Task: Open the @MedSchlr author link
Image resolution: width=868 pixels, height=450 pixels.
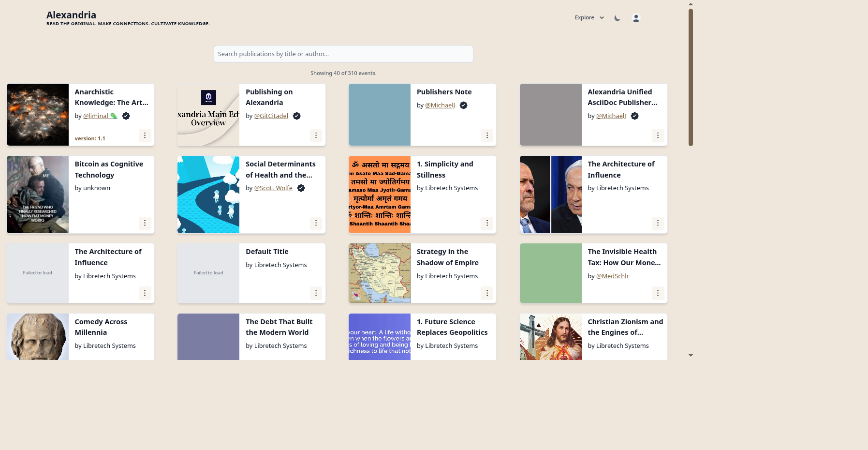Action: click(612, 276)
